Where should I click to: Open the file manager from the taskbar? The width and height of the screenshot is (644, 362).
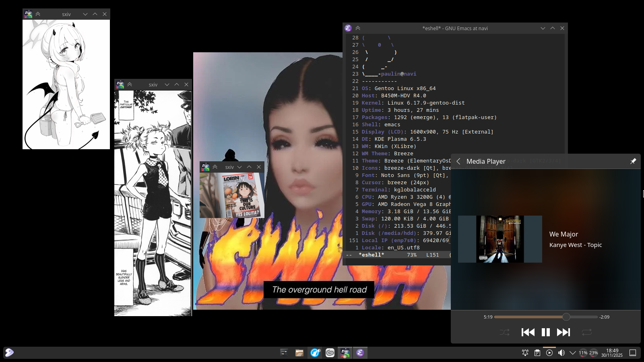coord(299,353)
